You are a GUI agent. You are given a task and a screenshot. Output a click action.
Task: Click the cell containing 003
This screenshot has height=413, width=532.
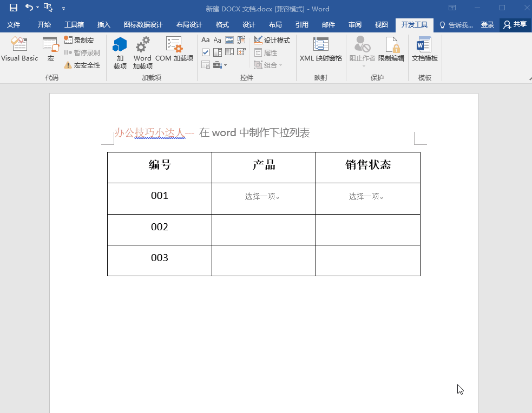[x=160, y=260]
